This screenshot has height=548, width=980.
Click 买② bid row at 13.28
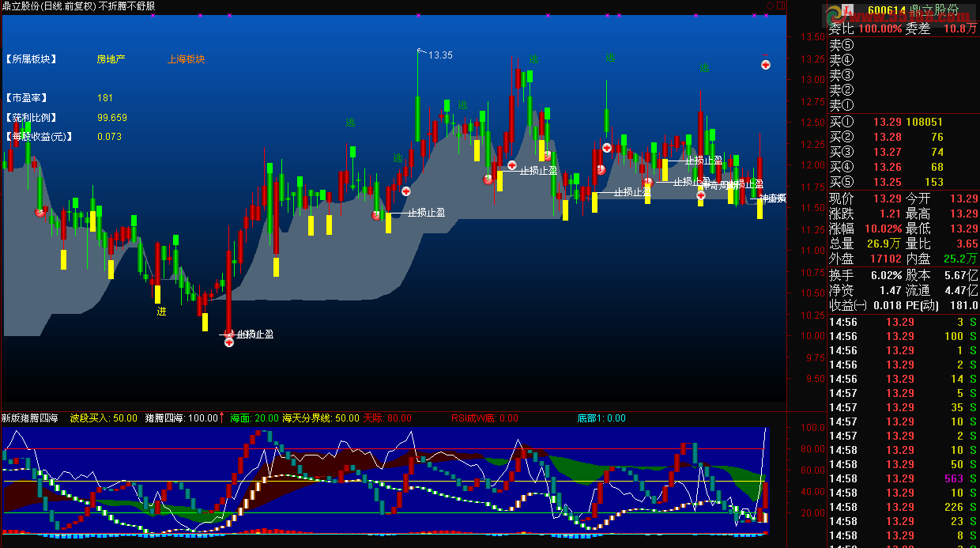903,137
